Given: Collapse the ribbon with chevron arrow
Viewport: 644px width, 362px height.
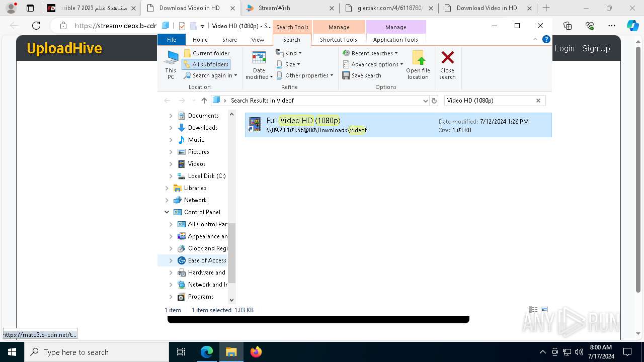Looking at the screenshot, I should 535,39.
